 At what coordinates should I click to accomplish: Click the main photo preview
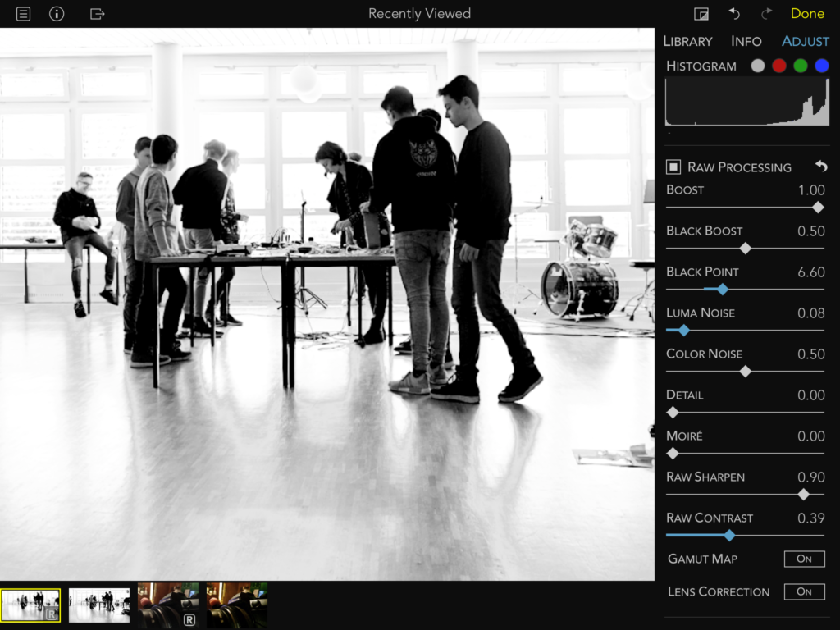(326, 304)
